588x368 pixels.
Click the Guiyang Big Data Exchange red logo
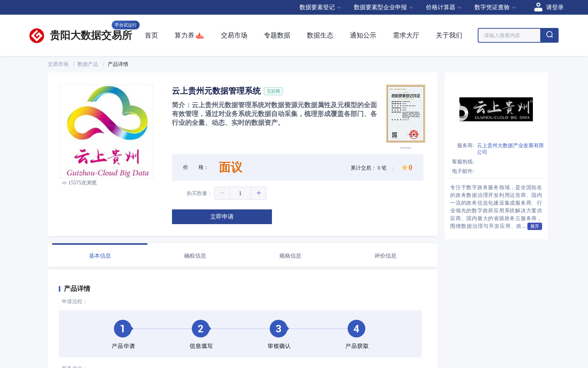[x=37, y=36]
